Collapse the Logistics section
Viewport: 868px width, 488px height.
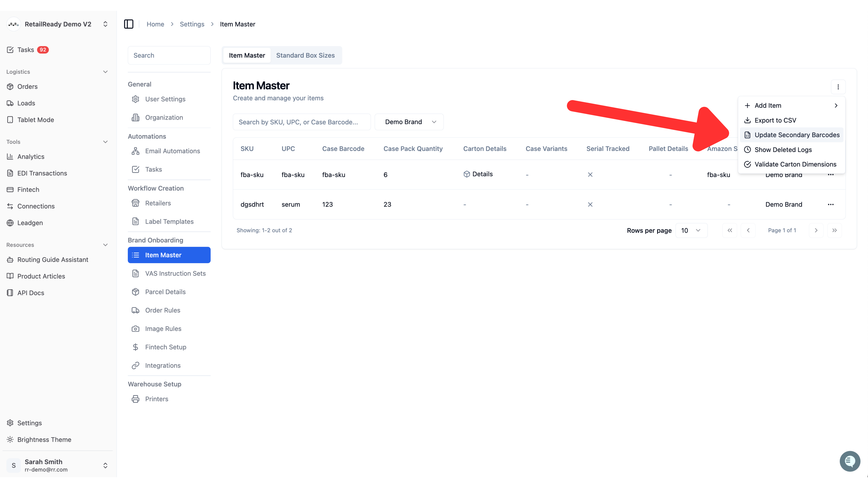[105, 72]
